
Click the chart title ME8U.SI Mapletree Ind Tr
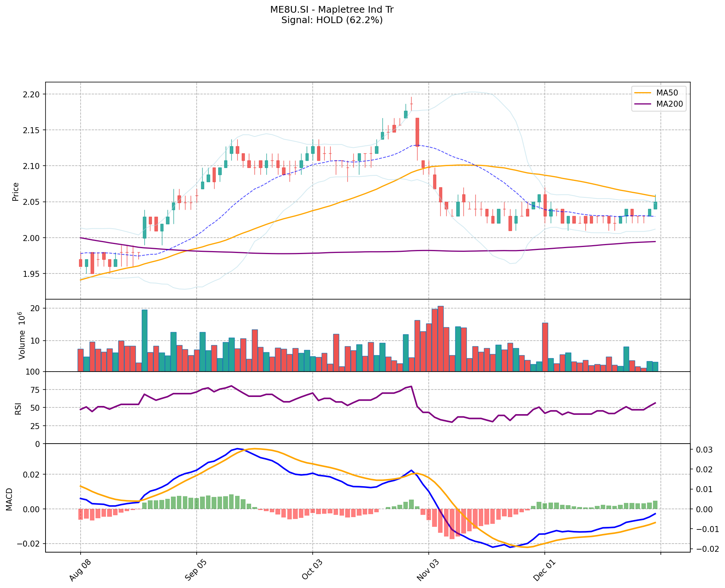coord(332,10)
